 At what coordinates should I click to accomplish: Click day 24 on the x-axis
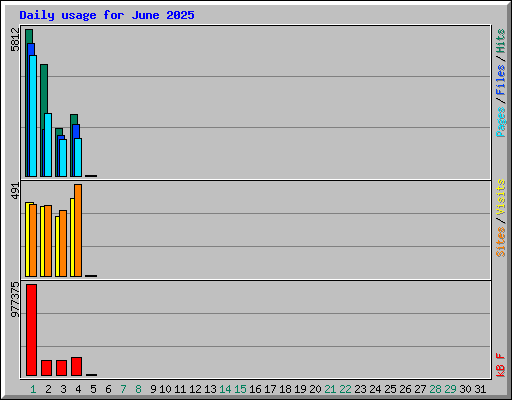point(375,389)
